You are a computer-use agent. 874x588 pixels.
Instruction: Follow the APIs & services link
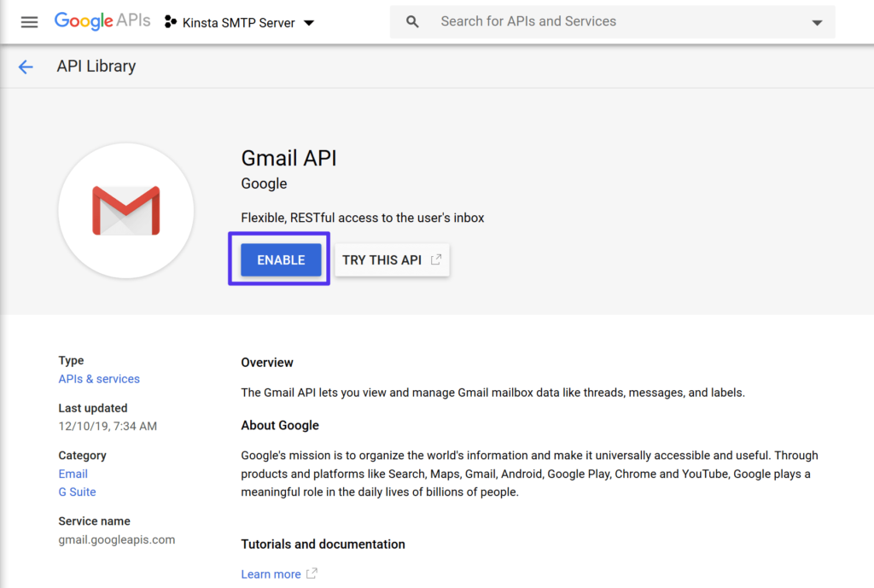pyautogui.click(x=99, y=378)
